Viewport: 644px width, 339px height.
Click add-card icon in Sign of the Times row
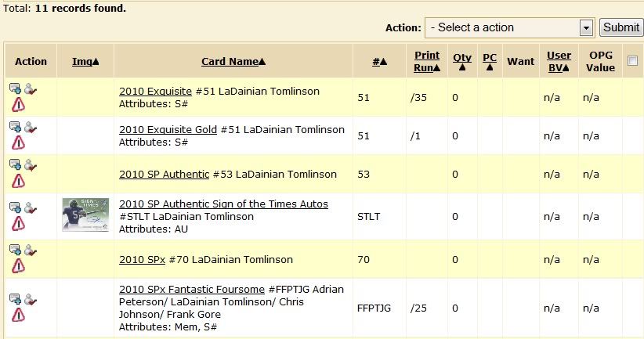tap(15, 207)
